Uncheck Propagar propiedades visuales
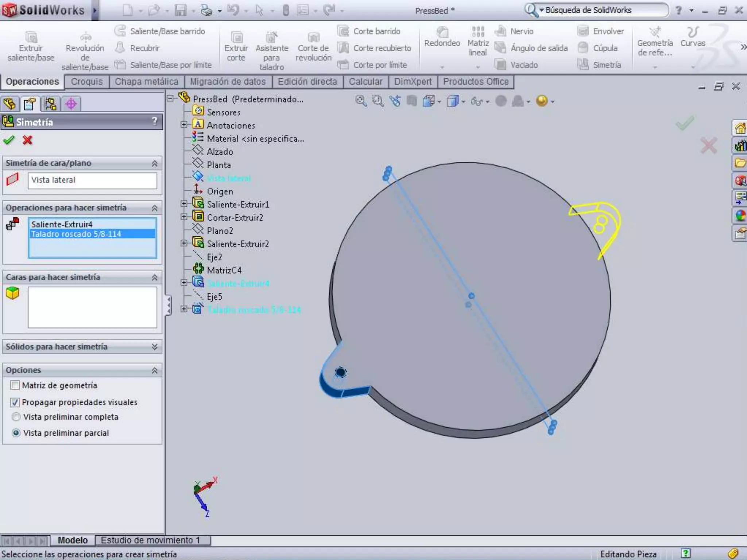This screenshot has width=747, height=560. coord(15,402)
